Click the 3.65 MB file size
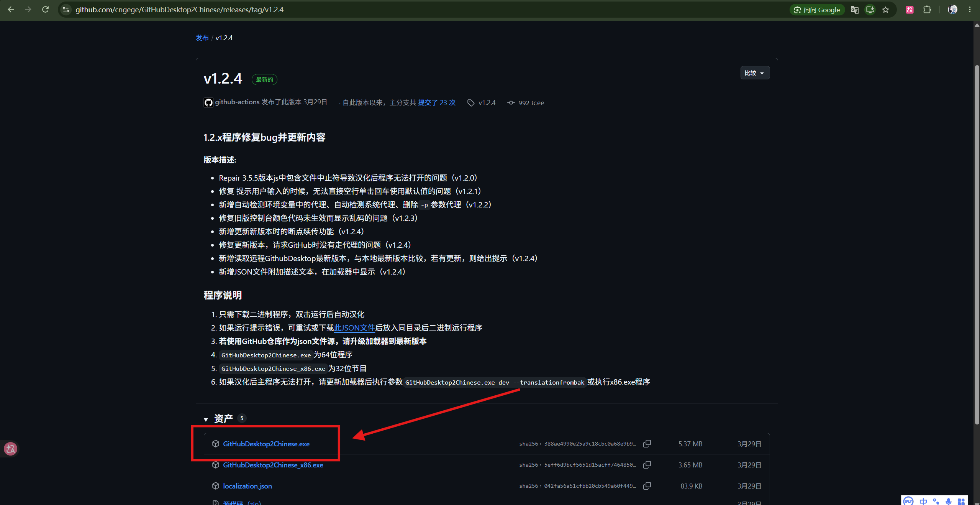The height and width of the screenshot is (505, 980). pyautogui.click(x=690, y=465)
